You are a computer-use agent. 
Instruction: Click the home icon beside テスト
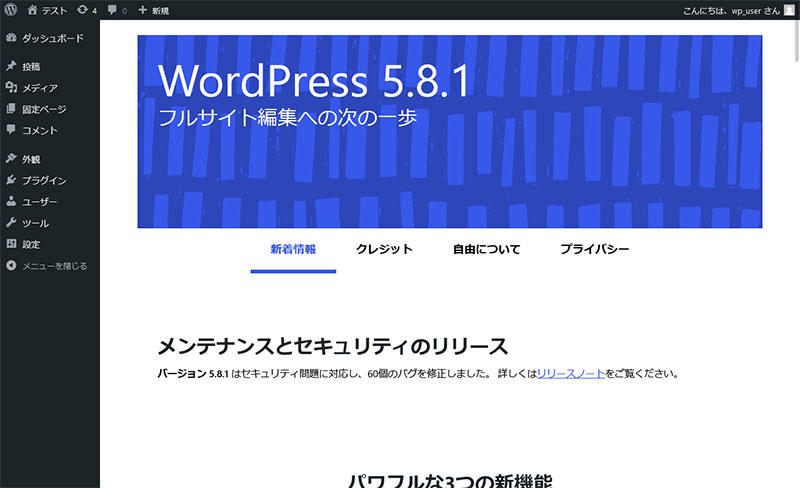click(32, 10)
